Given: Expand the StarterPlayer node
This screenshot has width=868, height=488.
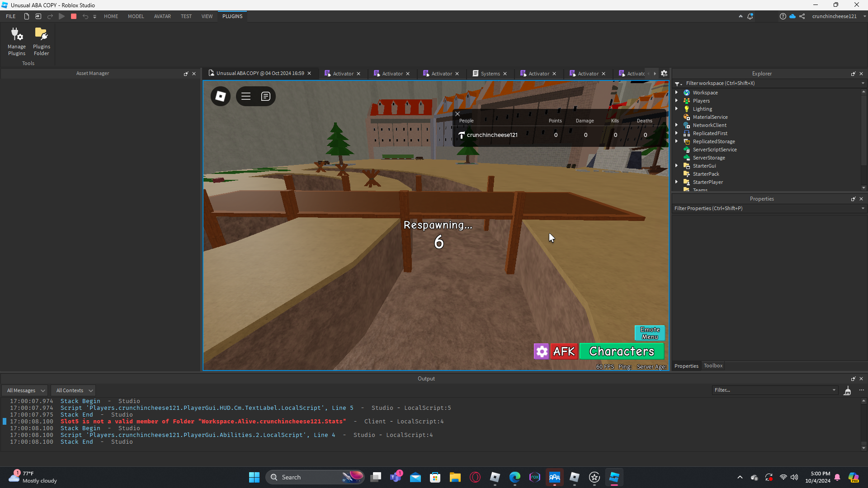Looking at the screenshot, I should pos(677,182).
